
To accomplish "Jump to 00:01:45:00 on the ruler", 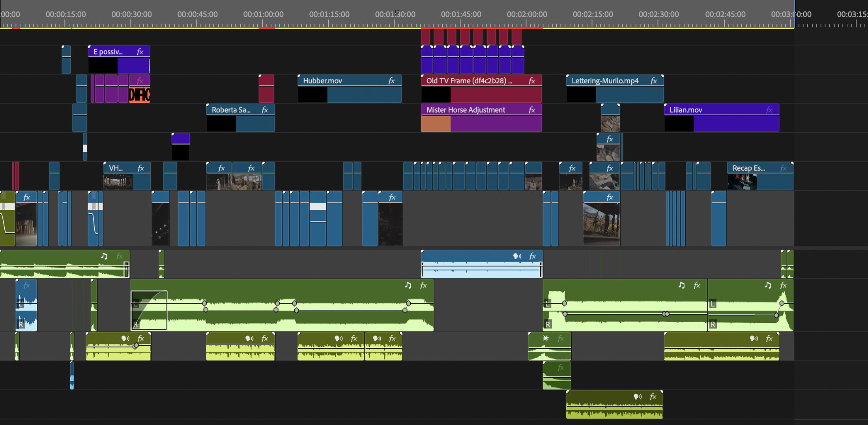I will pos(461,15).
